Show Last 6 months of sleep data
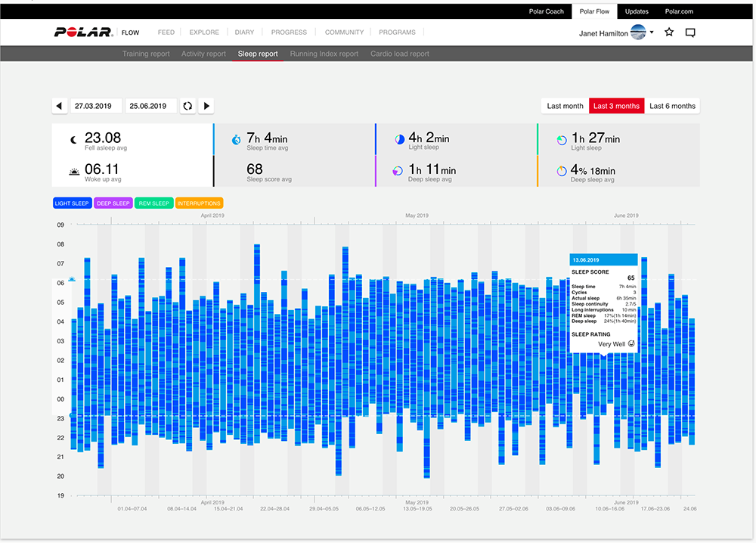Viewport: 756px width, 543px height. pos(672,106)
